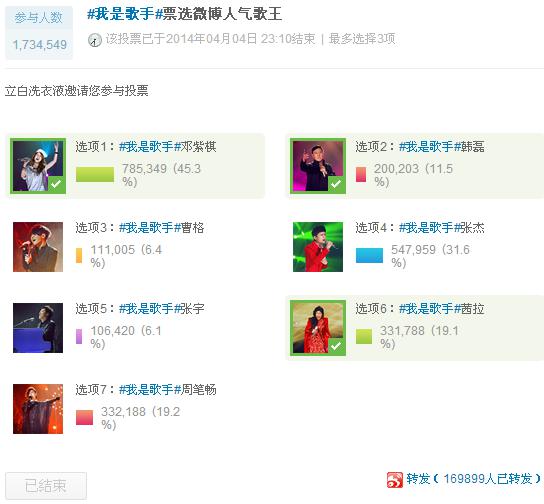The image size is (544, 504).
Task: Click the clock icon beside the poll end time
Action: point(94,40)
